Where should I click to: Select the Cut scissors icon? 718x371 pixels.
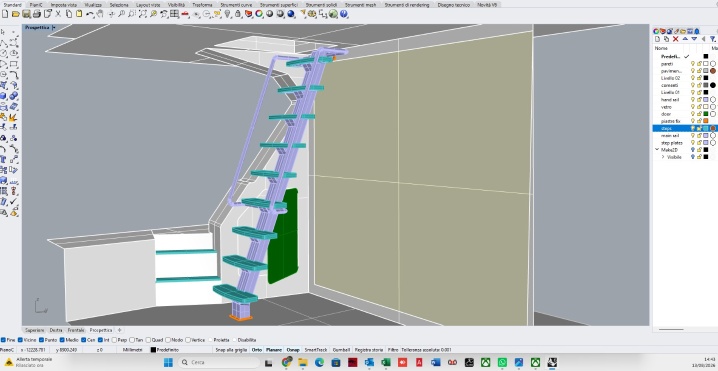click(58, 14)
